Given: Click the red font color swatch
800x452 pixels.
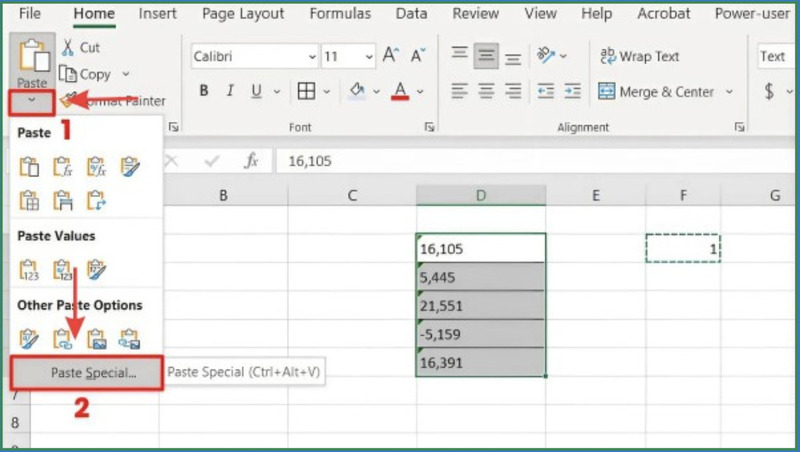Looking at the screenshot, I should (x=400, y=92).
